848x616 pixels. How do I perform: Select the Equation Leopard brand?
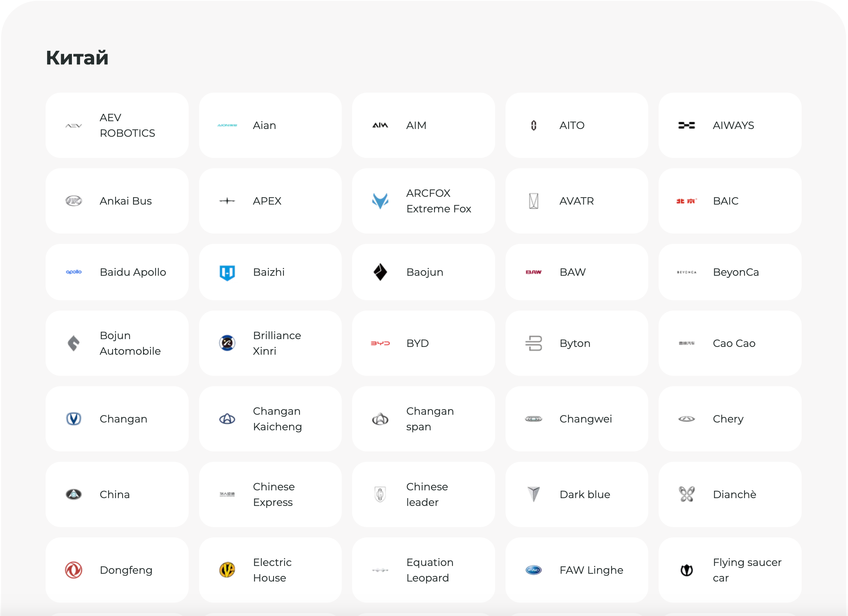click(423, 570)
